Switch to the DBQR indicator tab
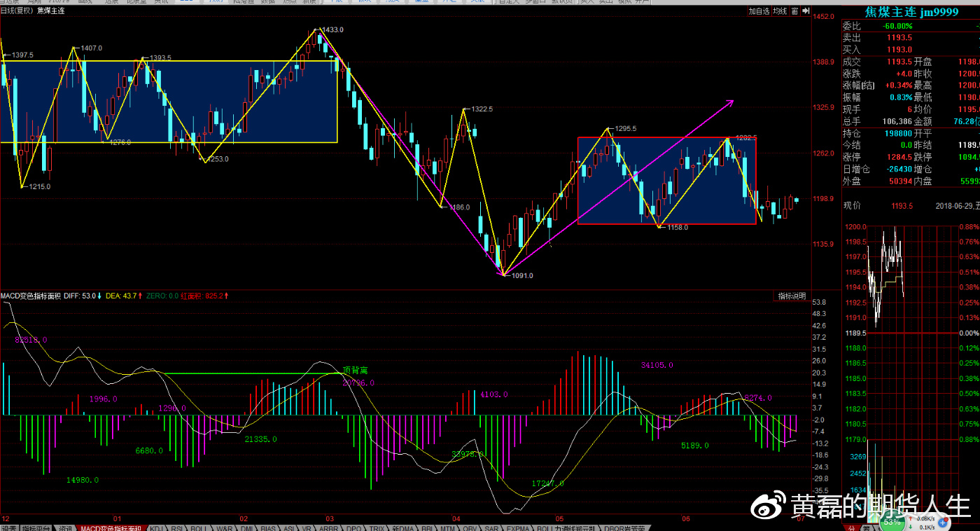Screen dimensions: 980x531 [x=624, y=528]
